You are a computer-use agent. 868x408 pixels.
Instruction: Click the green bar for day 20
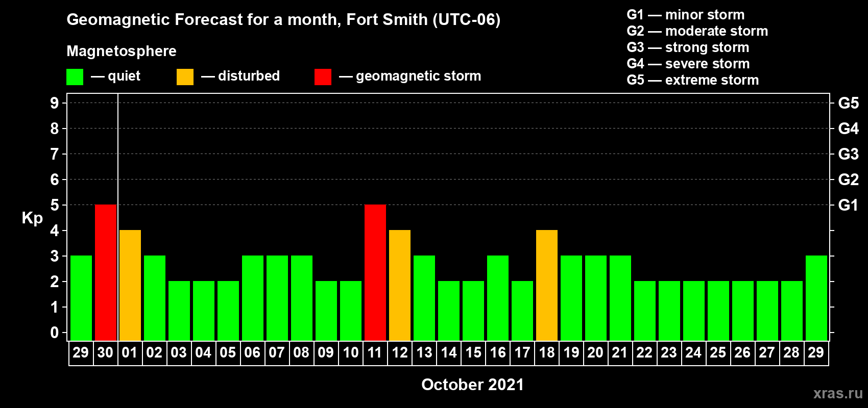click(x=596, y=298)
